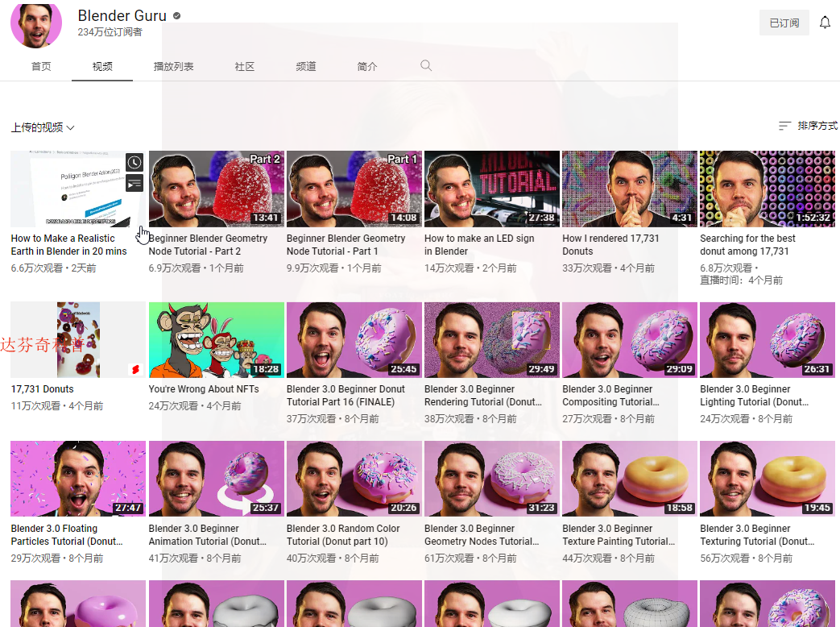
Task: Click the 31:23 geometry nodes thumbnail
Action: point(492,479)
